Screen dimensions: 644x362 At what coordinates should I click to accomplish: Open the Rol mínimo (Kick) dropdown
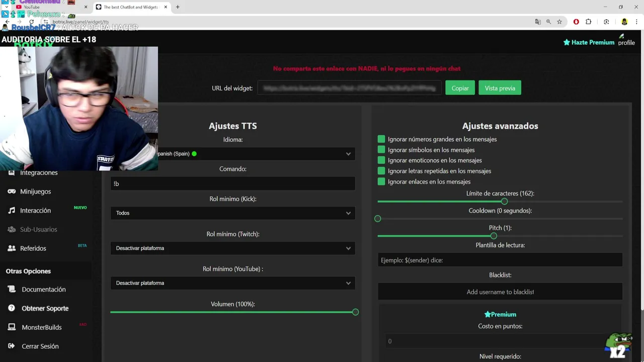[232, 213]
